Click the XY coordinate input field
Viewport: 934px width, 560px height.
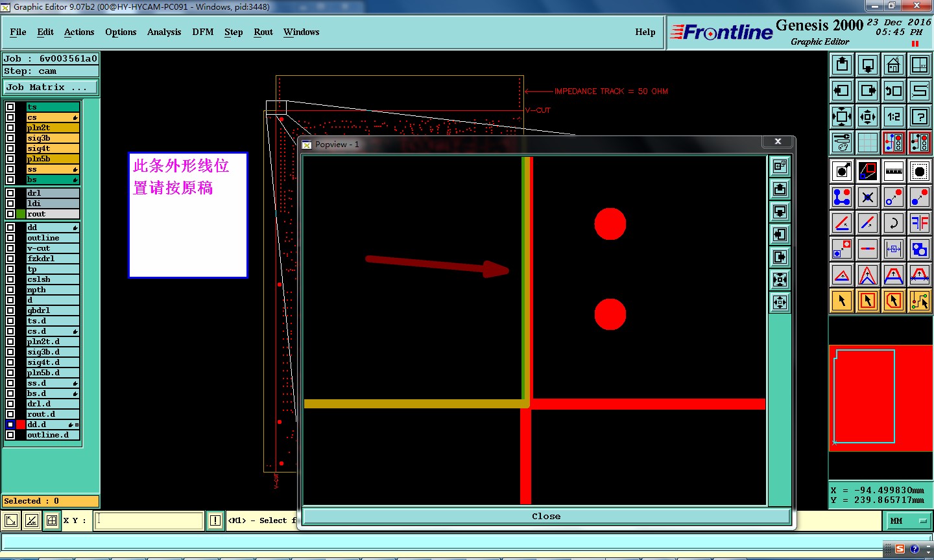point(149,520)
